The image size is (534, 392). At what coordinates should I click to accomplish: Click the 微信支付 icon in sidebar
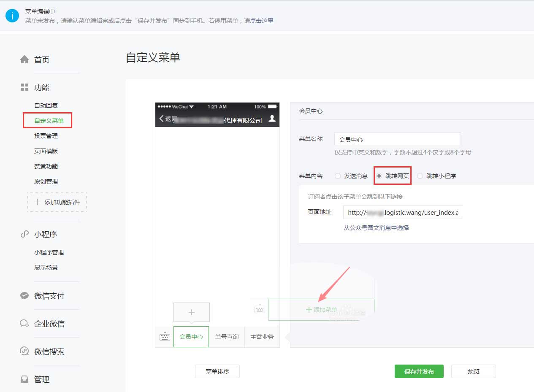click(24, 296)
